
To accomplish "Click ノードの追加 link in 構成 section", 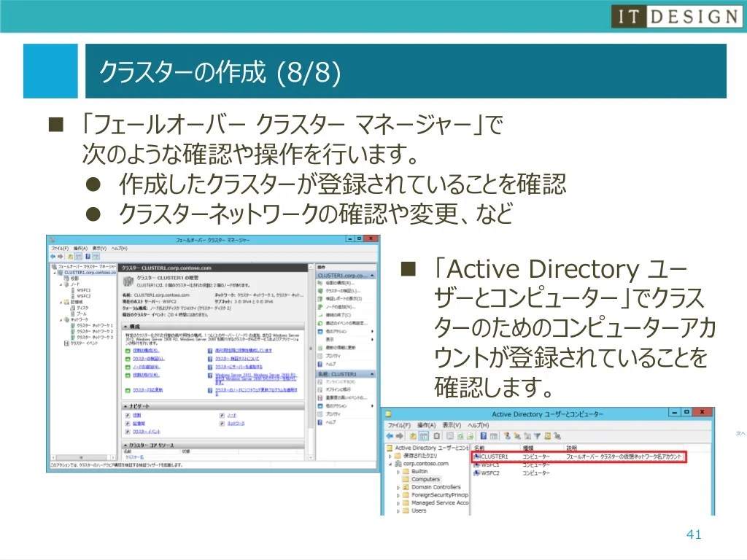I will click(146, 367).
